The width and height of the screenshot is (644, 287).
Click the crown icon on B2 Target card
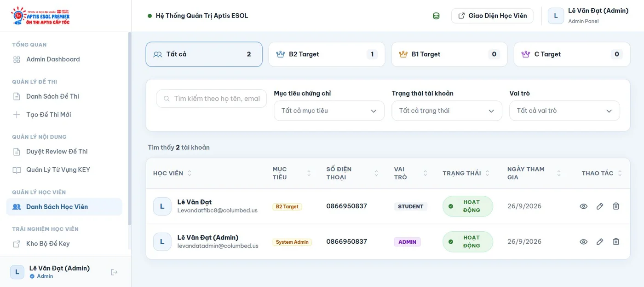281,54
